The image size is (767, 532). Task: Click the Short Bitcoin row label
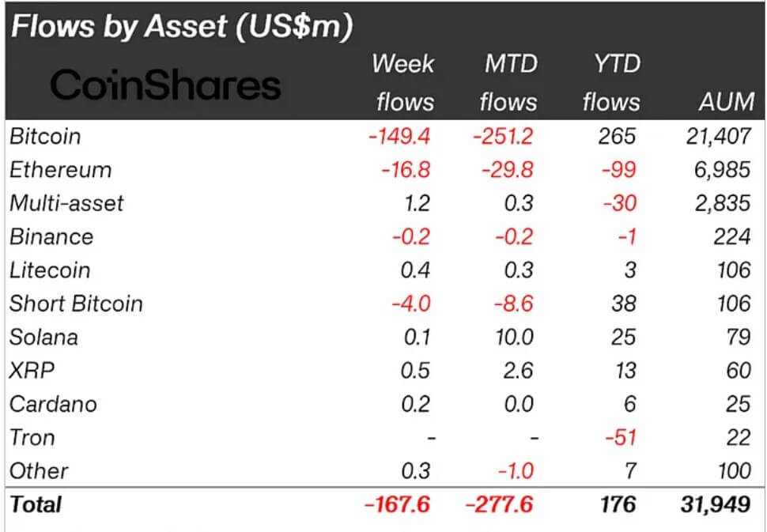click(x=77, y=304)
